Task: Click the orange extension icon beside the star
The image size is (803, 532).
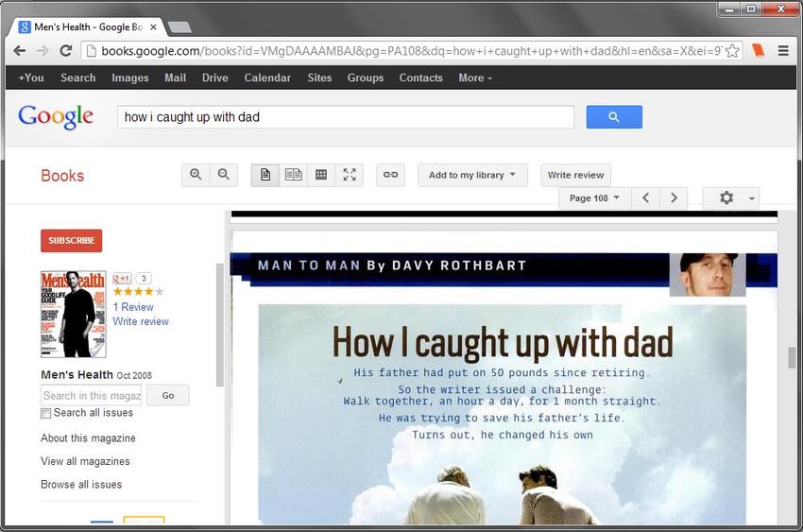Action: tap(759, 51)
